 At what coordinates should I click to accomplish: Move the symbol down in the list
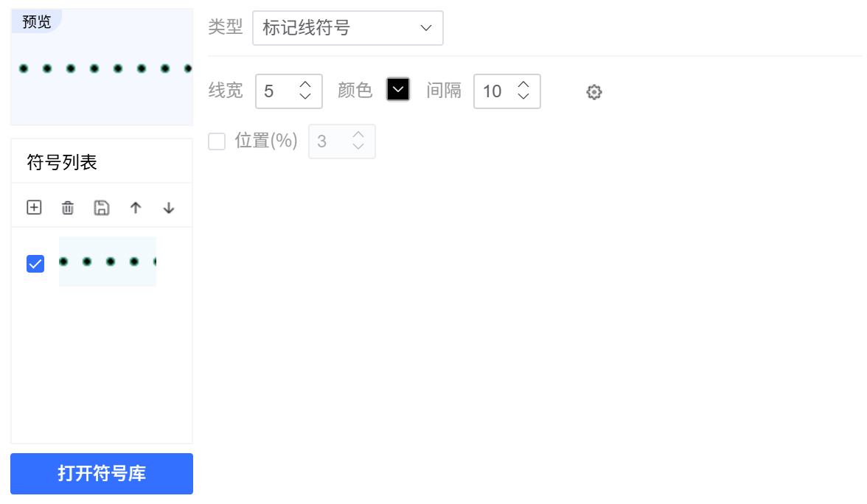click(169, 208)
